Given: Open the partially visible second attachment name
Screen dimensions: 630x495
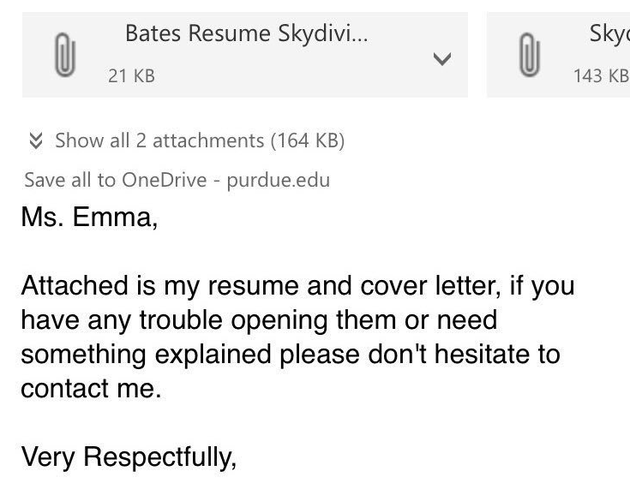Looking at the screenshot, I should point(610,33).
